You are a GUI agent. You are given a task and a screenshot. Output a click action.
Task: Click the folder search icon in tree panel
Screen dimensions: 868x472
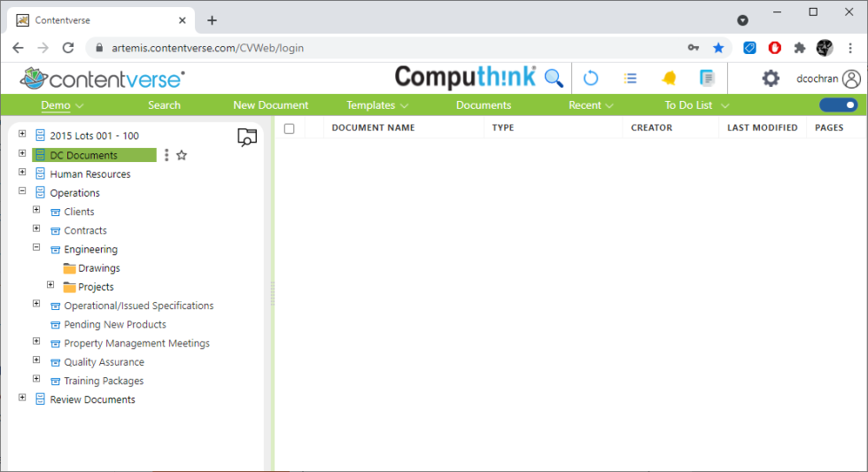[247, 136]
